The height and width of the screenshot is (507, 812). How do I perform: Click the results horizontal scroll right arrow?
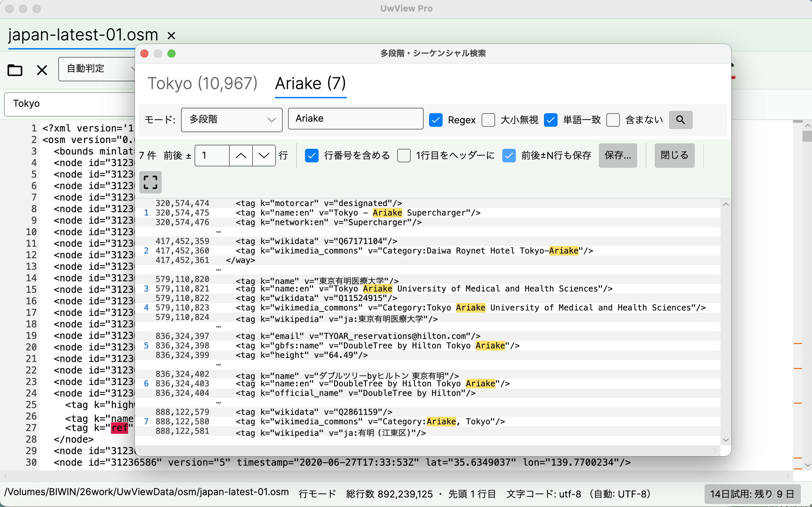click(x=715, y=450)
